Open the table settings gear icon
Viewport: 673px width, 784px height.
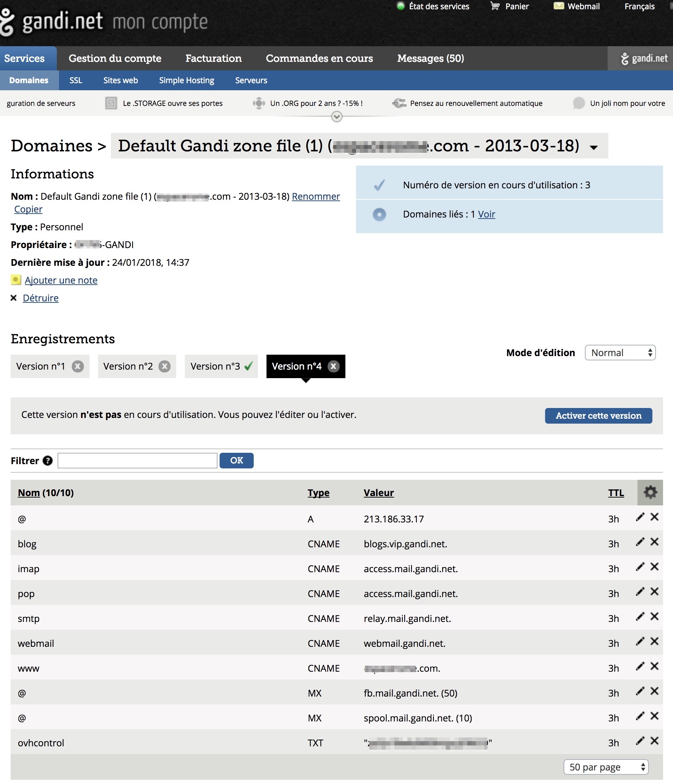650,492
